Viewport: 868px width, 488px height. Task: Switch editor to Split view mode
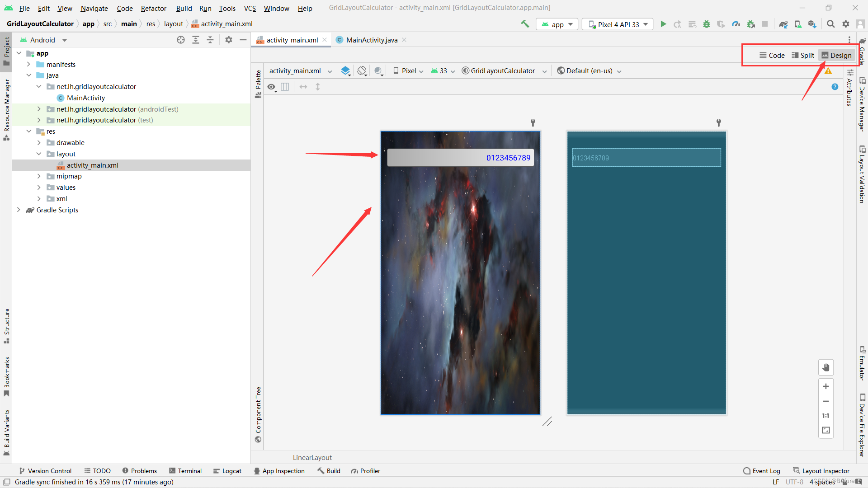click(802, 55)
